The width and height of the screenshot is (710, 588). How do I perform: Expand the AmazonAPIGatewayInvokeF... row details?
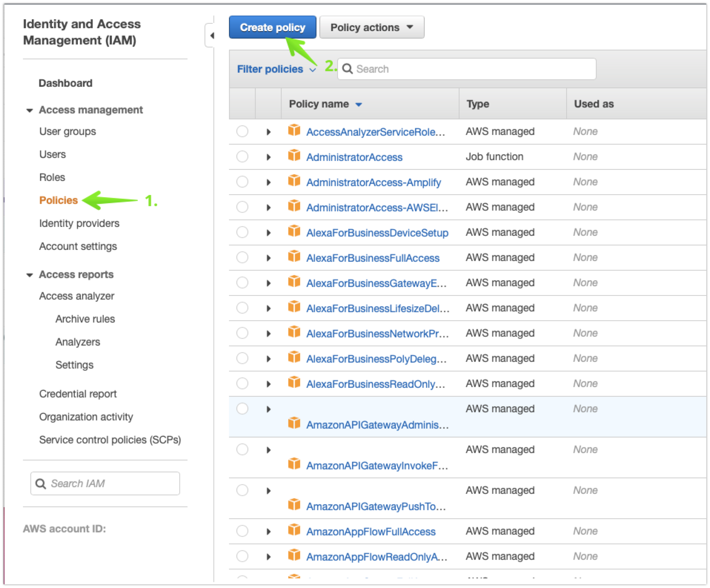269,450
